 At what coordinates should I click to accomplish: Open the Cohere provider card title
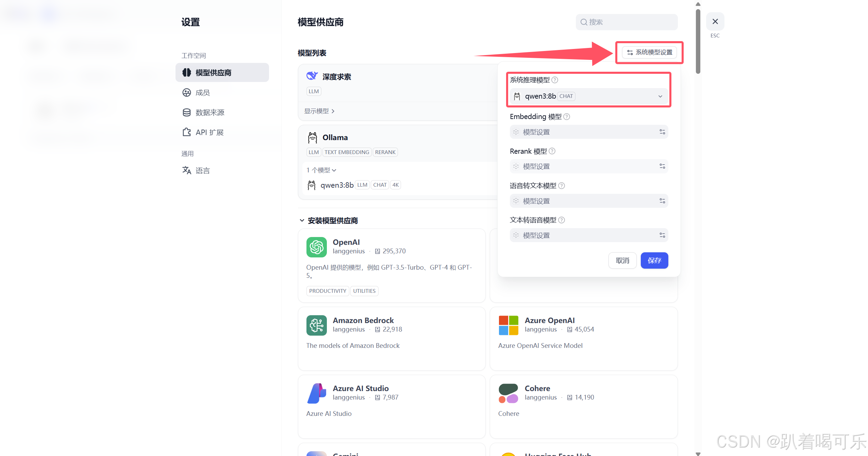click(537, 388)
